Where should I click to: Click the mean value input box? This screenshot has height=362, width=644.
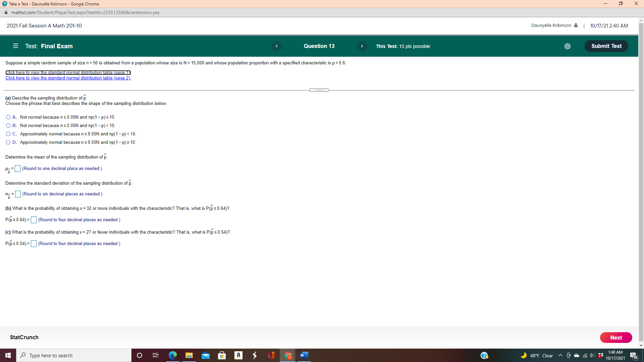click(x=17, y=169)
